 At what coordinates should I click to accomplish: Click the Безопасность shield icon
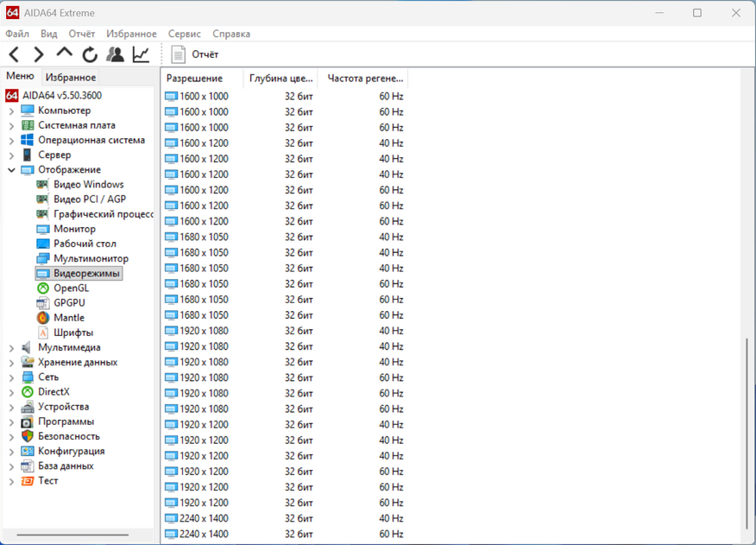pos(27,436)
